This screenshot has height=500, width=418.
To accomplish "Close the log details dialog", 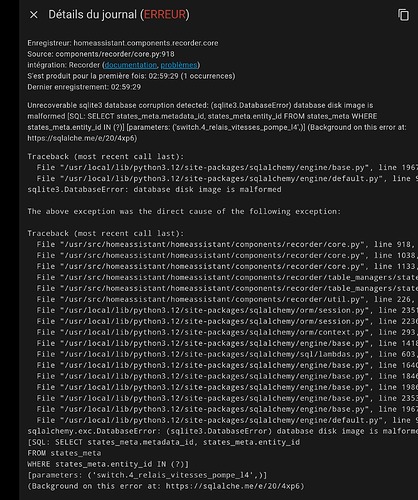I will [x=34, y=15].
